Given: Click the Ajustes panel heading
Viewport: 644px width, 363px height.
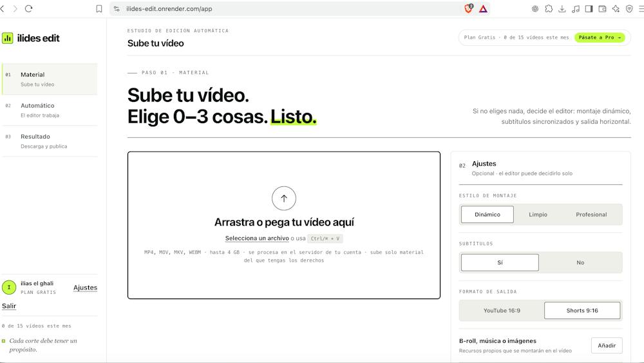Looking at the screenshot, I should pos(484,164).
